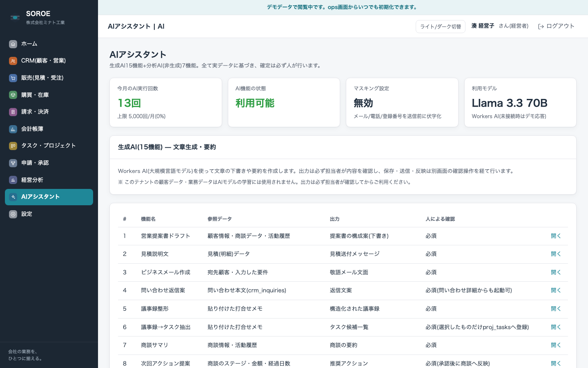Image resolution: width=588 pixels, height=368 pixels.
Task: Click the ログアウト link
Action: point(556,26)
